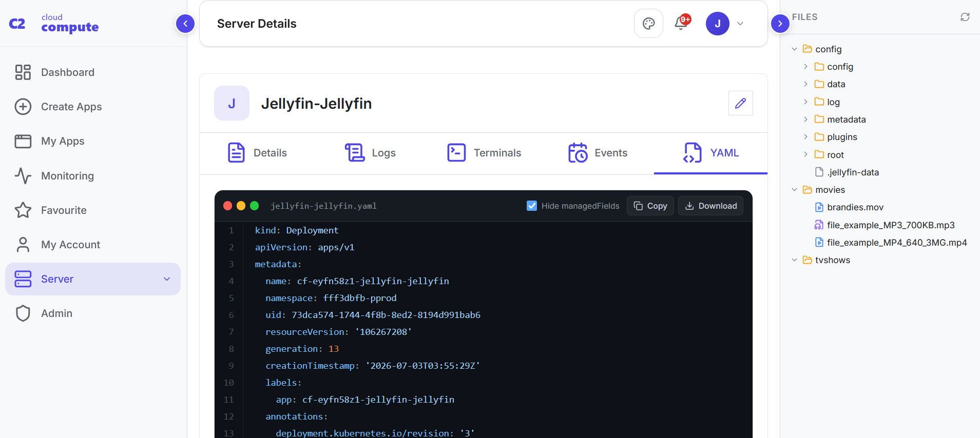This screenshot has width=980, height=438.
Task: Click the namespace fff3dbfb-pprod line
Action: click(331, 298)
